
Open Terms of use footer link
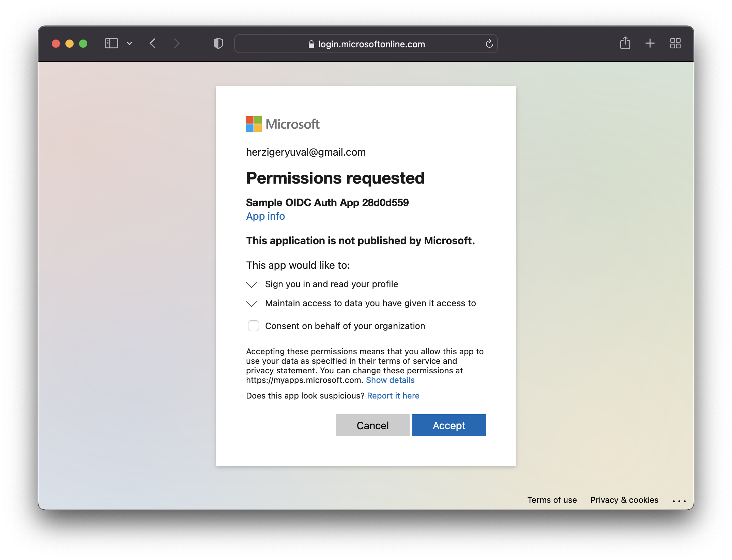tap(552, 500)
